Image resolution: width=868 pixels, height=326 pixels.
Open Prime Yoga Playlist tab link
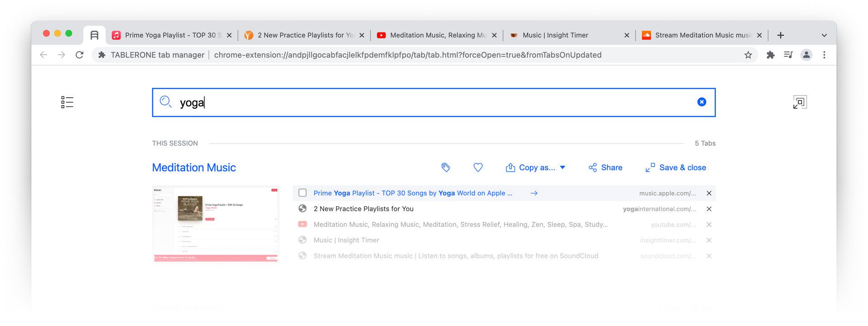[x=413, y=193]
